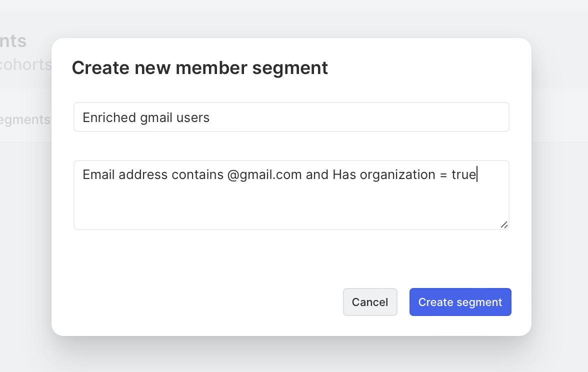Viewport: 588px width, 372px height.
Task: Click the 'Create new member segment' heading
Action: (x=200, y=68)
